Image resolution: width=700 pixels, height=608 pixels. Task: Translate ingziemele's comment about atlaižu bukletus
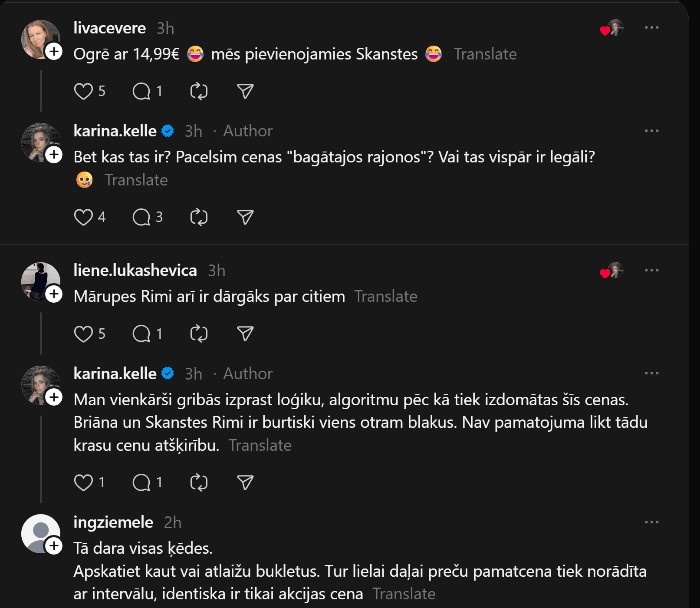tap(404, 594)
